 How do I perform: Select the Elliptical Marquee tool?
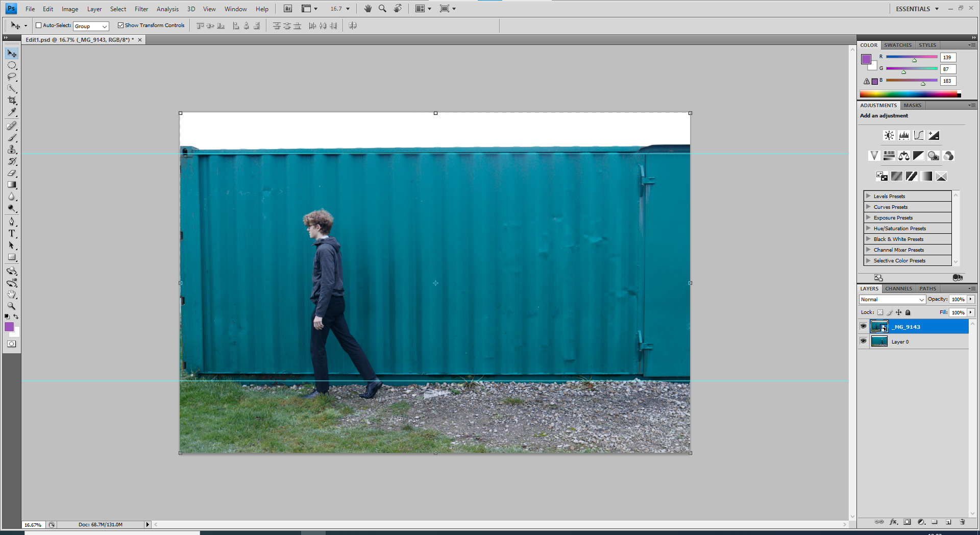(x=12, y=65)
